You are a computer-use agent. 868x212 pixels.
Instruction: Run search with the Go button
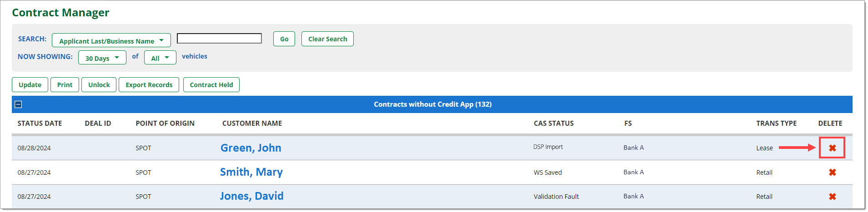pos(284,39)
